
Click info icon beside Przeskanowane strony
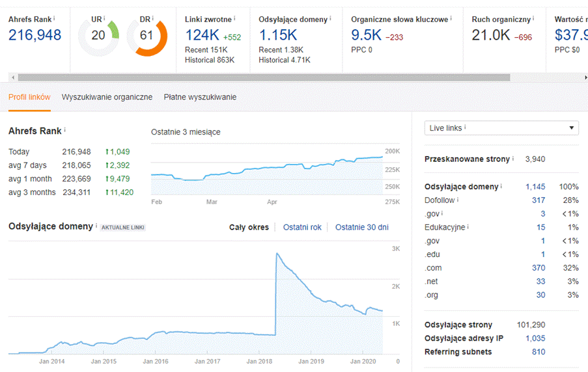click(x=513, y=158)
